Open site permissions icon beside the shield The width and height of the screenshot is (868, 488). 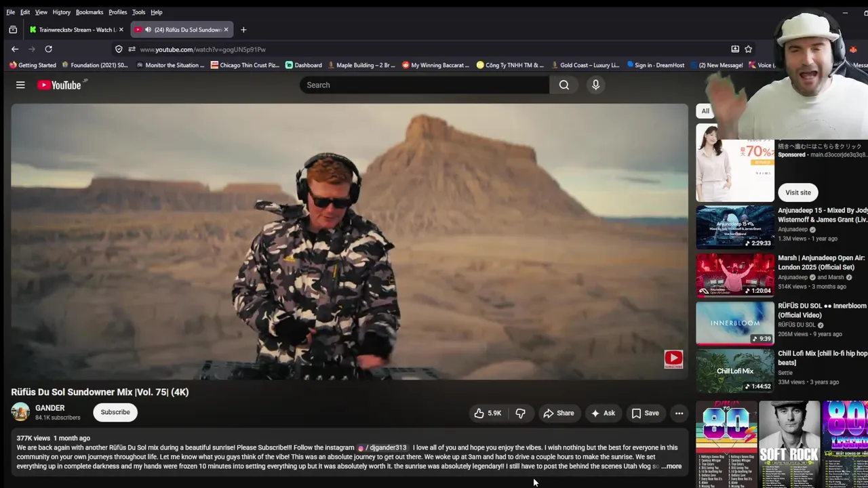[132, 49]
